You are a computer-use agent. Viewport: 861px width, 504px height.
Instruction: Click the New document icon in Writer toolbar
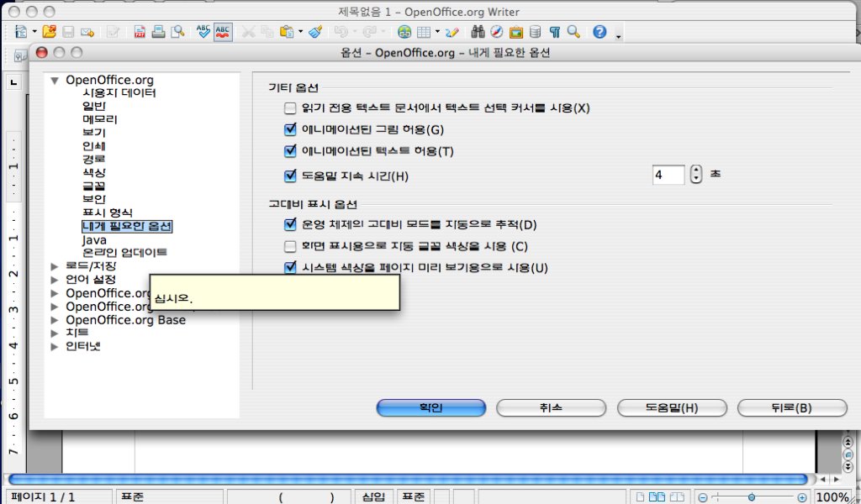point(21,31)
